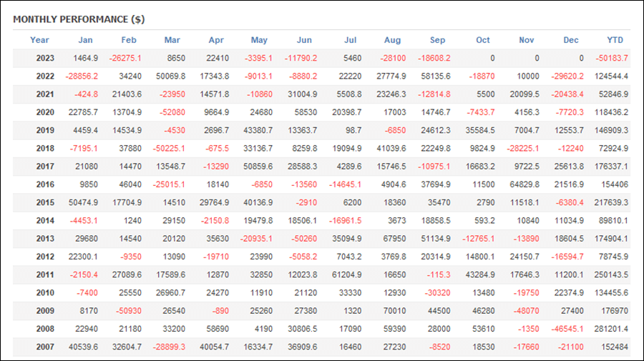Click 2009 Feb value -50930
644x361 pixels.
[129, 311]
